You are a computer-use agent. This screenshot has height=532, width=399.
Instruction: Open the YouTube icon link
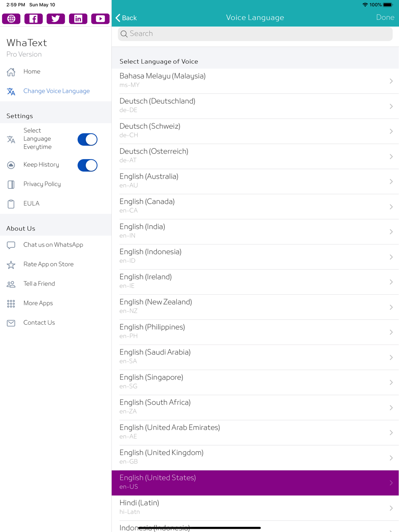coord(101,19)
